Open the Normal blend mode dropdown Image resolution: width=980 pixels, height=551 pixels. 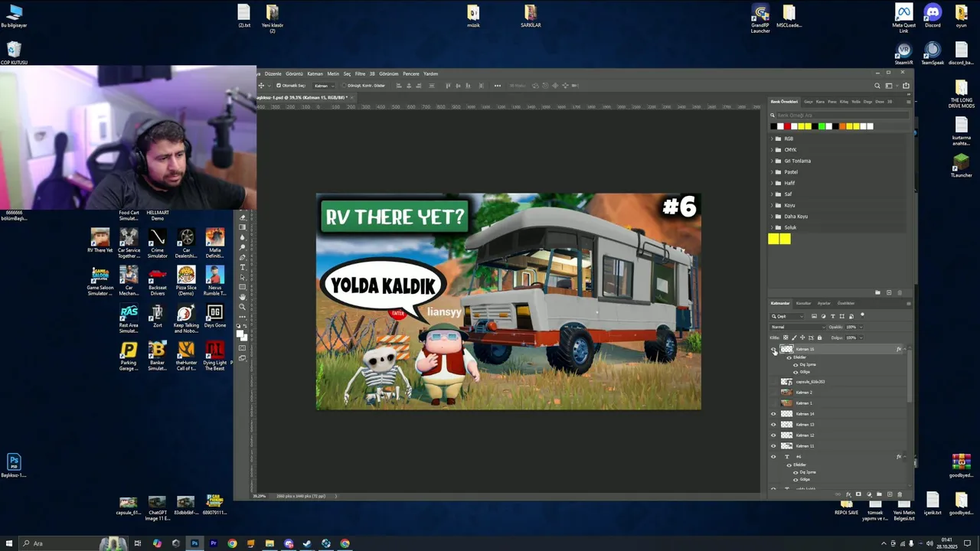(x=797, y=327)
